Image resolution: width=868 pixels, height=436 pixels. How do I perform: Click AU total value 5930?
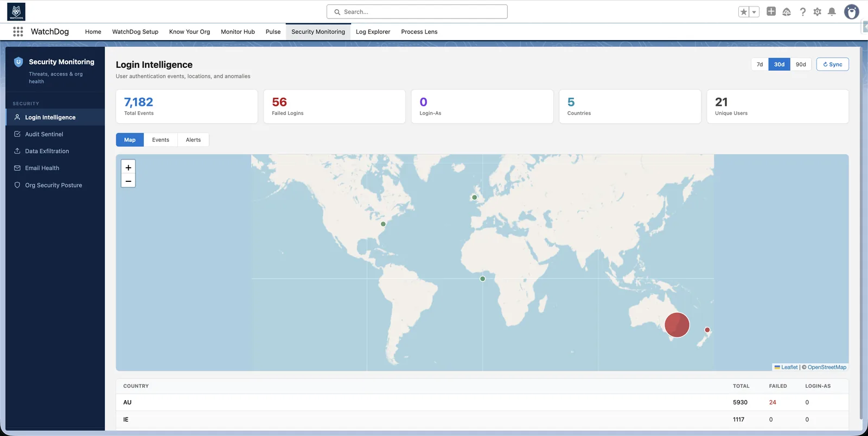click(x=740, y=402)
